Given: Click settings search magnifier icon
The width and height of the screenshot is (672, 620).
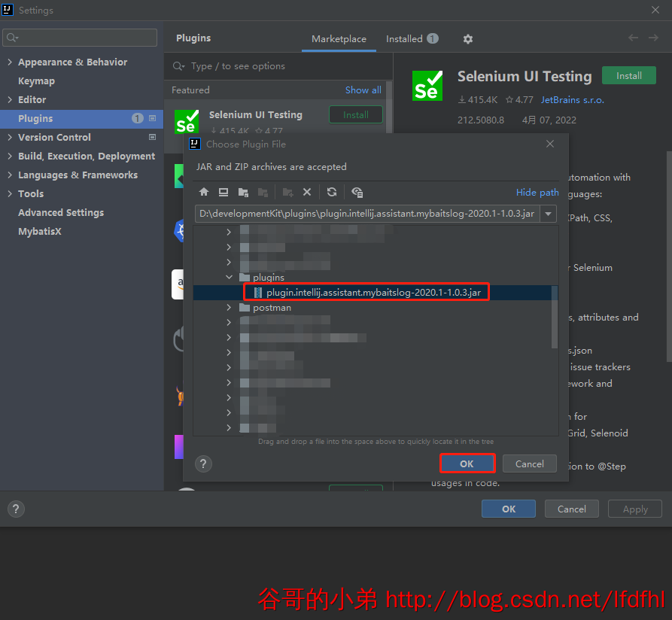Looking at the screenshot, I should tap(13, 38).
